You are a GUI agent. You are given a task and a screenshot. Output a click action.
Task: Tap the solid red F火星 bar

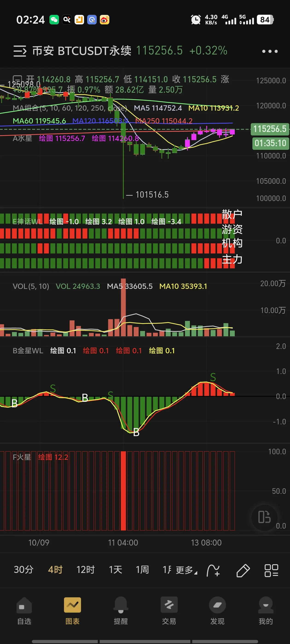pyautogui.click(x=123, y=491)
